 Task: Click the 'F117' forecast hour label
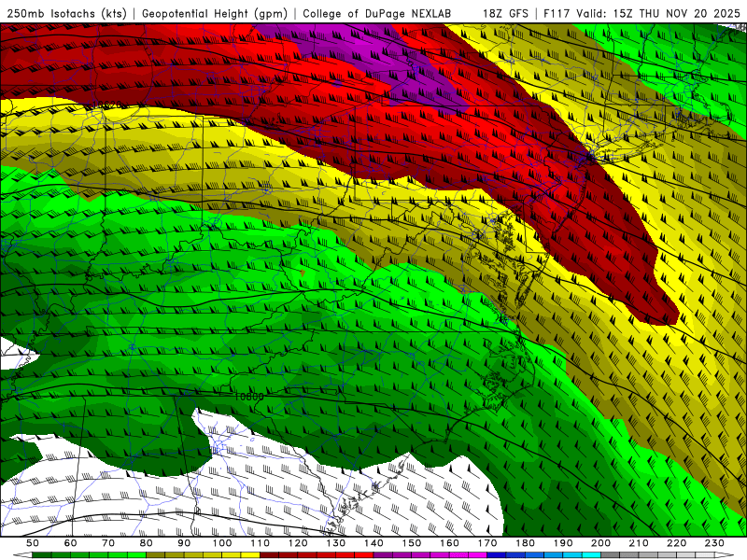pos(557,13)
